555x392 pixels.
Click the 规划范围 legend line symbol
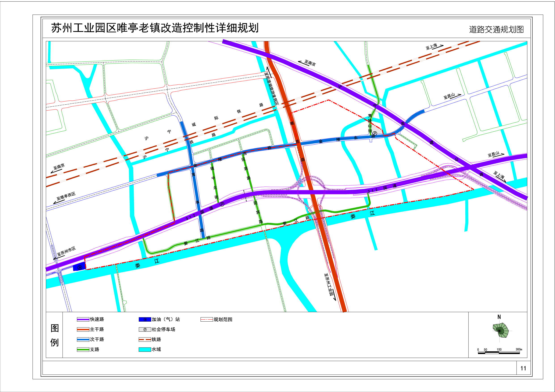tap(206, 319)
